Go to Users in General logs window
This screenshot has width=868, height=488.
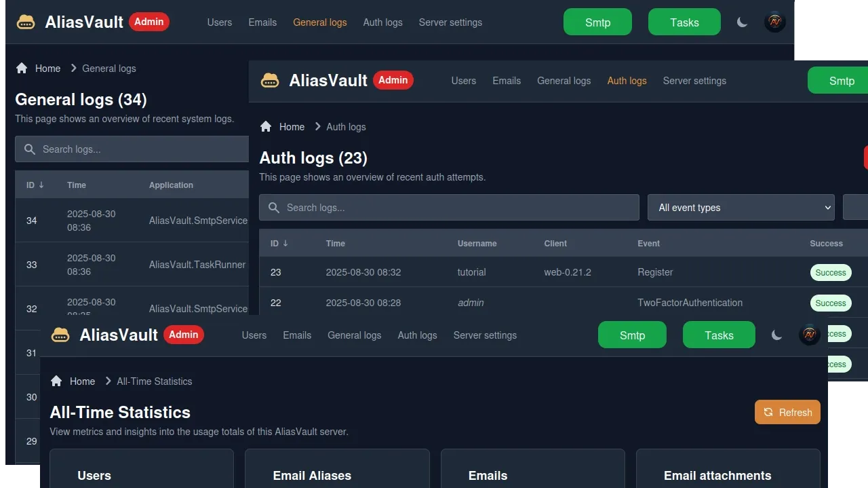point(219,22)
